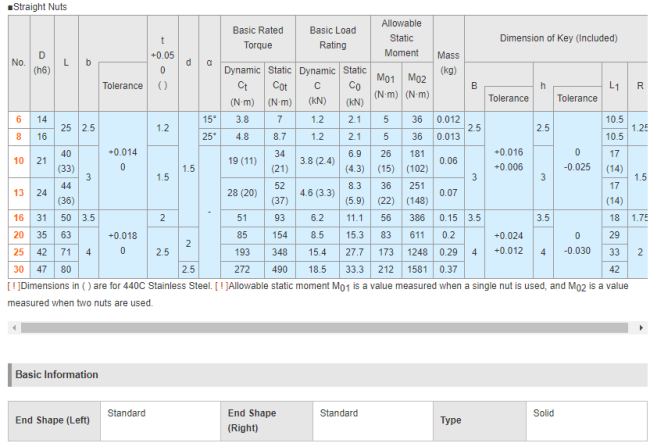
Task: Click nut number 20 link
Action: 18,235
